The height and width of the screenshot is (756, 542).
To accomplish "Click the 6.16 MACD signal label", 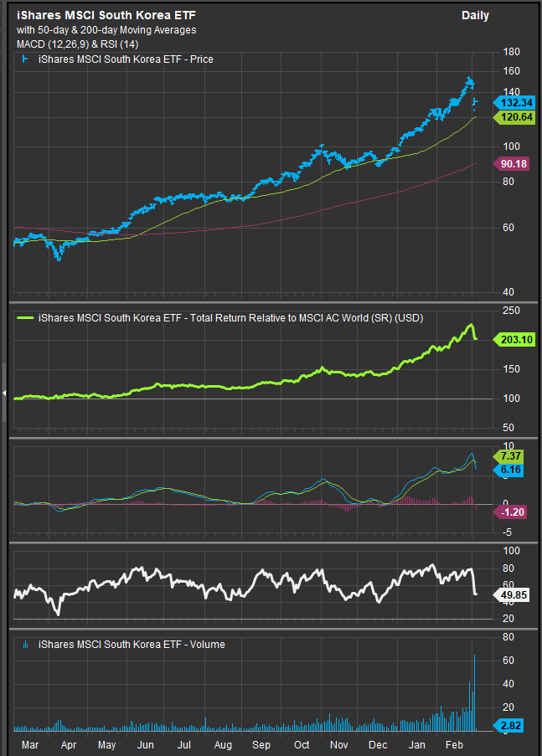I will pyautogui.click(x=512, y=471).
